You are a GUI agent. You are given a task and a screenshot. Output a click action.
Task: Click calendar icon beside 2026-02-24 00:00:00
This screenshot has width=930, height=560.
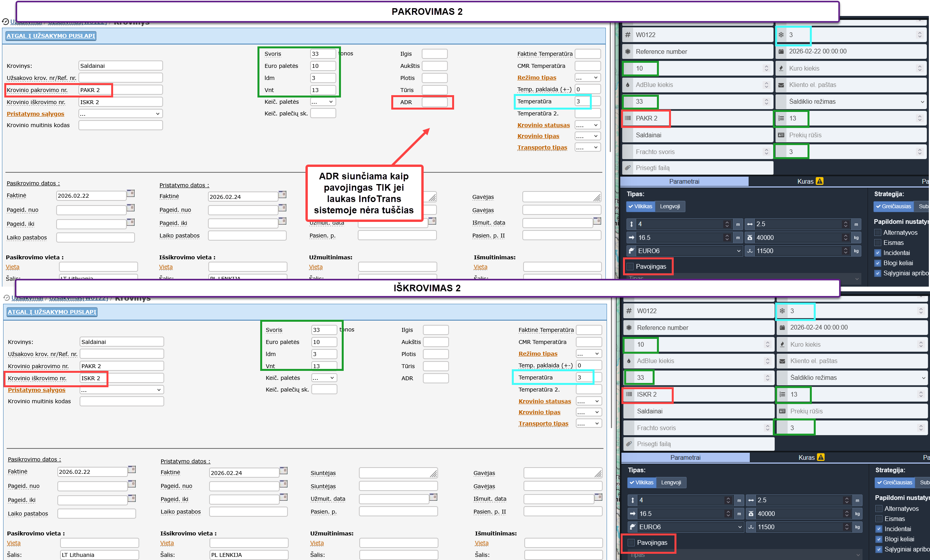pyautogui.click(x=782, y=328)
